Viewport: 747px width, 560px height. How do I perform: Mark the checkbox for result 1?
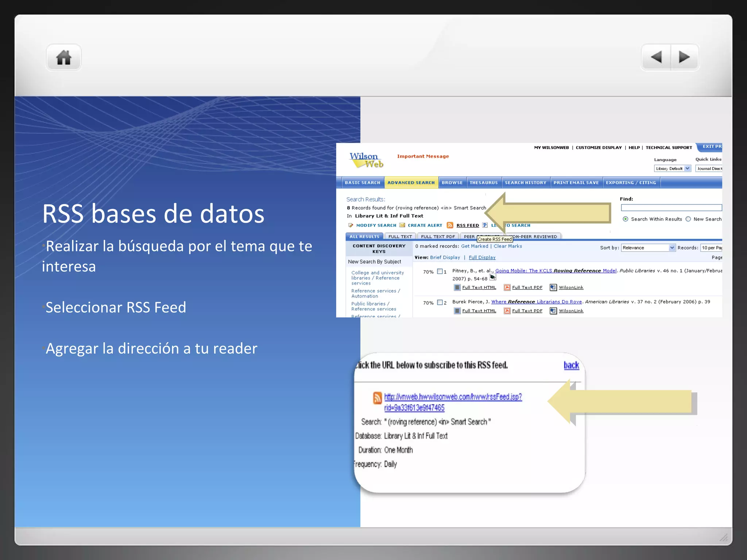440,272
